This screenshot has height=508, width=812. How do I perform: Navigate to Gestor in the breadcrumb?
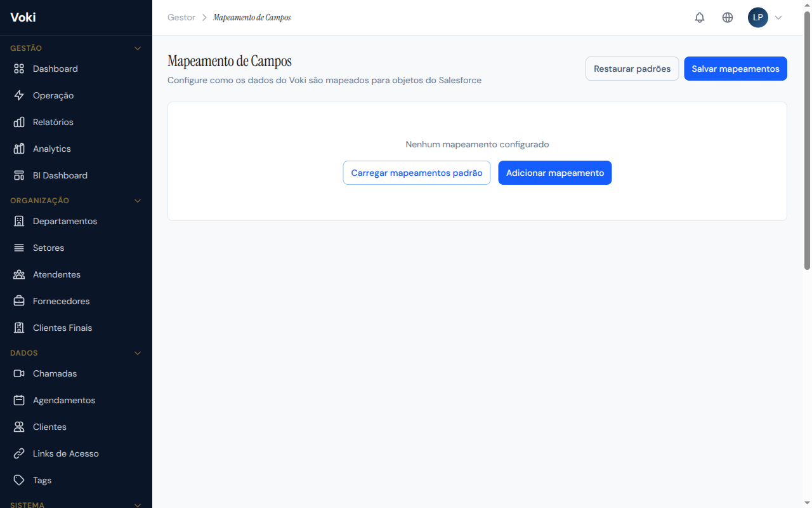coord(181,17)
